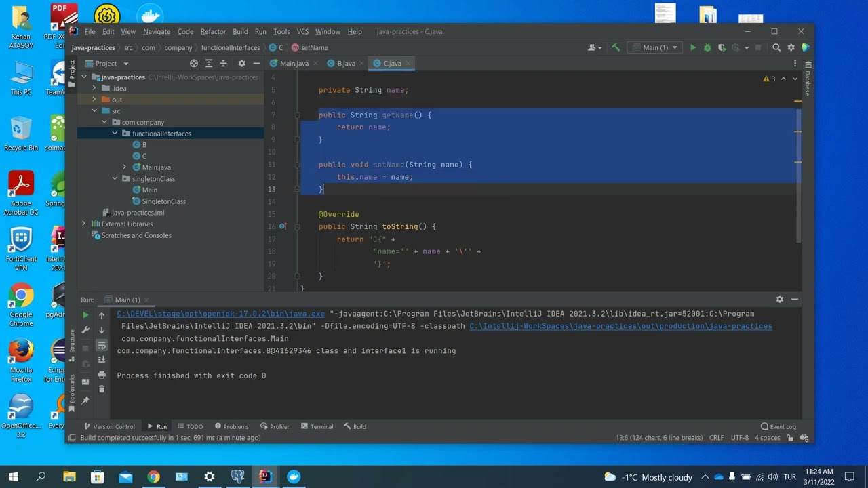This screenshot has width=868, height=488.
Task: Open Search Everywhere magnifier in IntelliJ toolbar
Action: (776, 47)
